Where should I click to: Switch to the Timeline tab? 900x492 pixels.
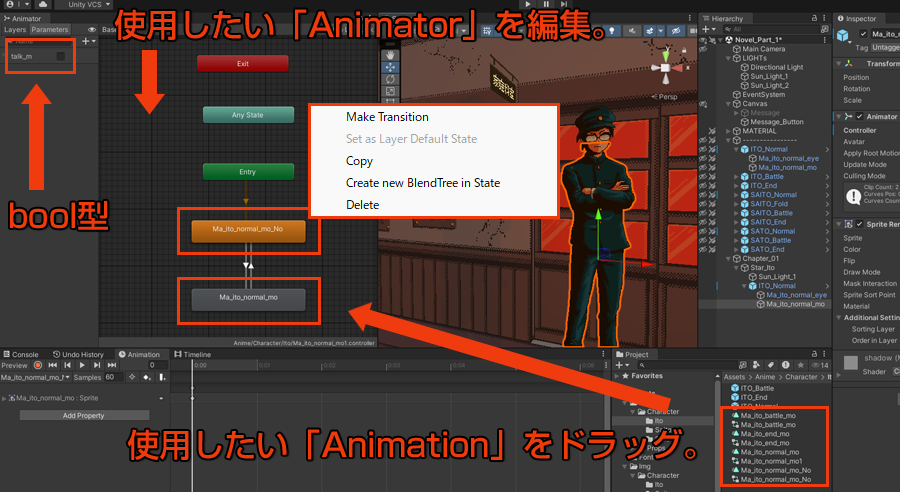click(193, 354)
